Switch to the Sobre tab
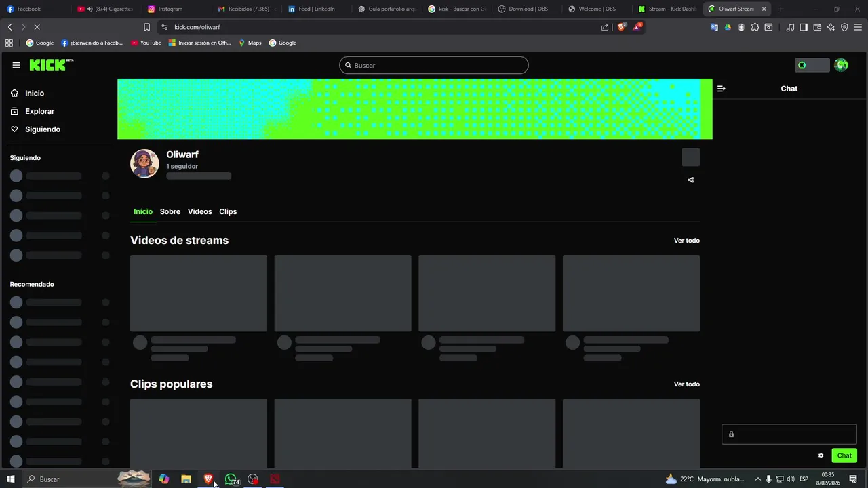This screenshot has width=868, height=488. pyautogui.click(x=170, y=211)
